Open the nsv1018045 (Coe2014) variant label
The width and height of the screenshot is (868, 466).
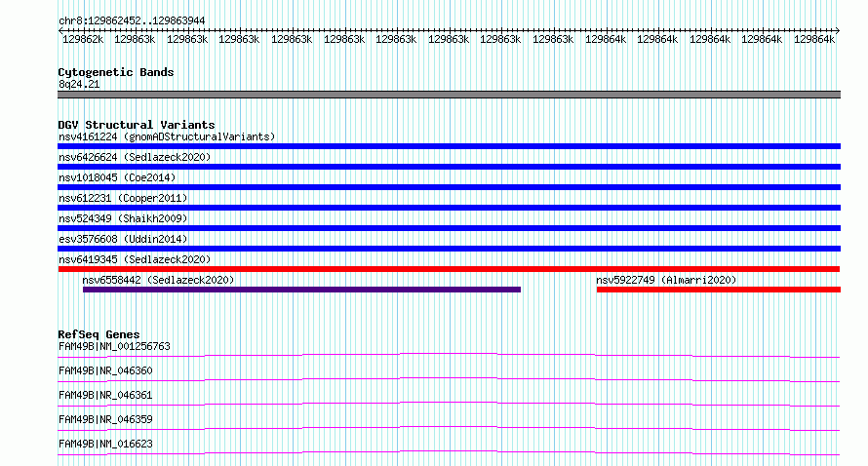click(x=117, y=177)
